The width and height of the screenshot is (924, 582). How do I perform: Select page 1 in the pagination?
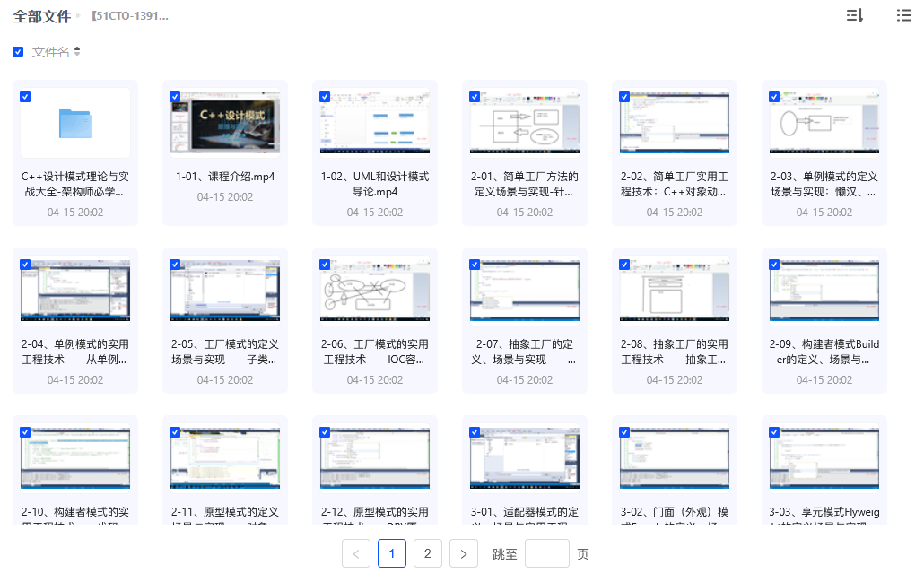coord(392,554)
